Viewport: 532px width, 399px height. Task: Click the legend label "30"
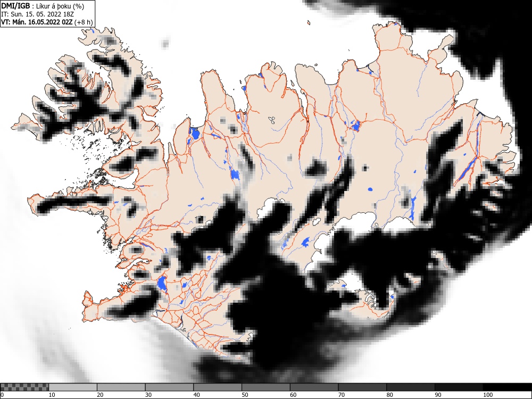coord(148,395)
